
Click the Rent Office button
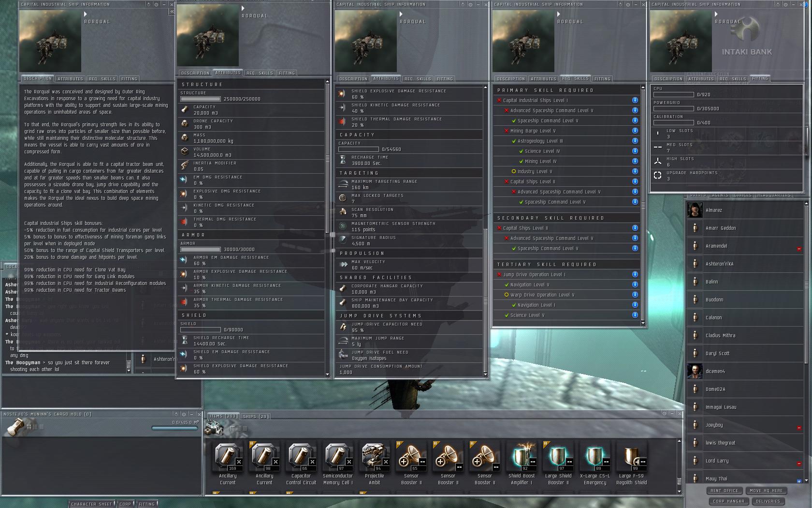tap(724, 491)
